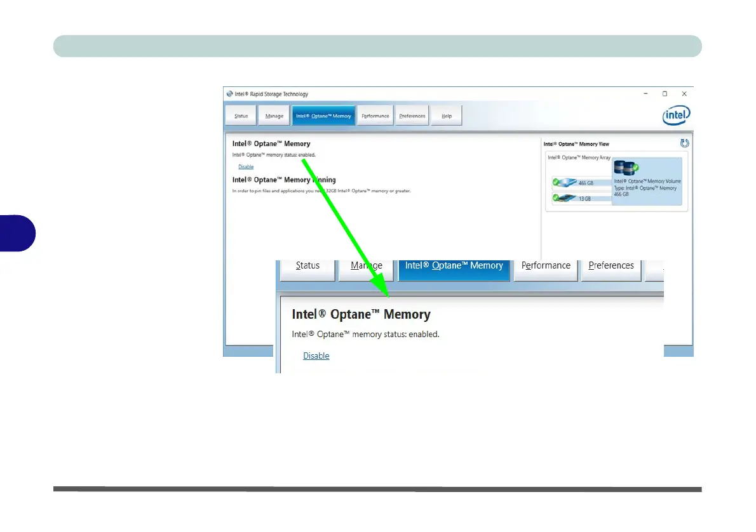Minimize the Rapid Storage Technology window
This screenshot has width=756, height=532.
645,94
